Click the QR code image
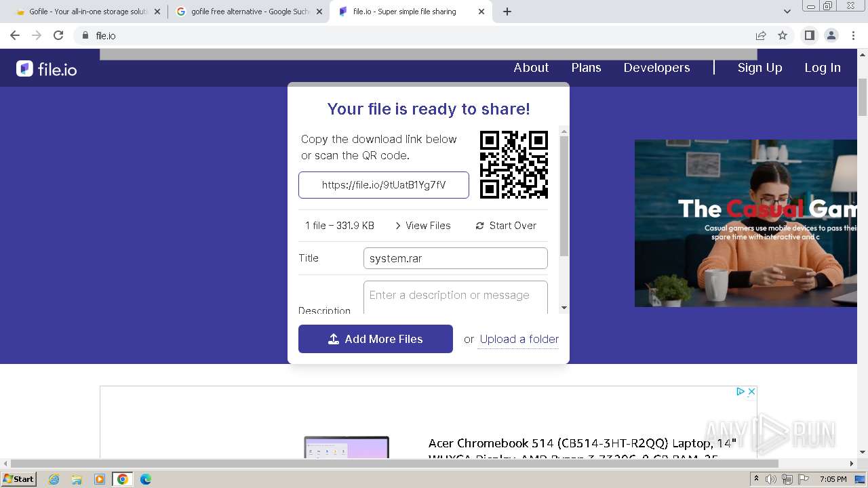This screenshot has width=868, height=488. point(514,165)
